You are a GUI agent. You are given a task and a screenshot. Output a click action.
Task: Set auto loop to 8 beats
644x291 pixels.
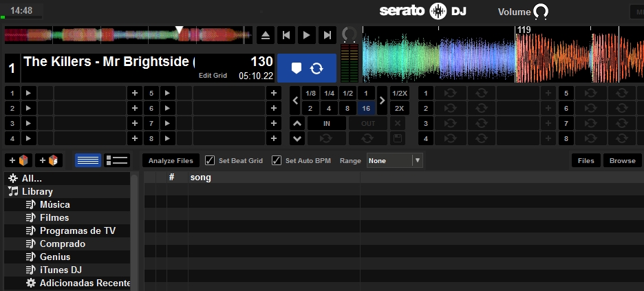(348, 109)
